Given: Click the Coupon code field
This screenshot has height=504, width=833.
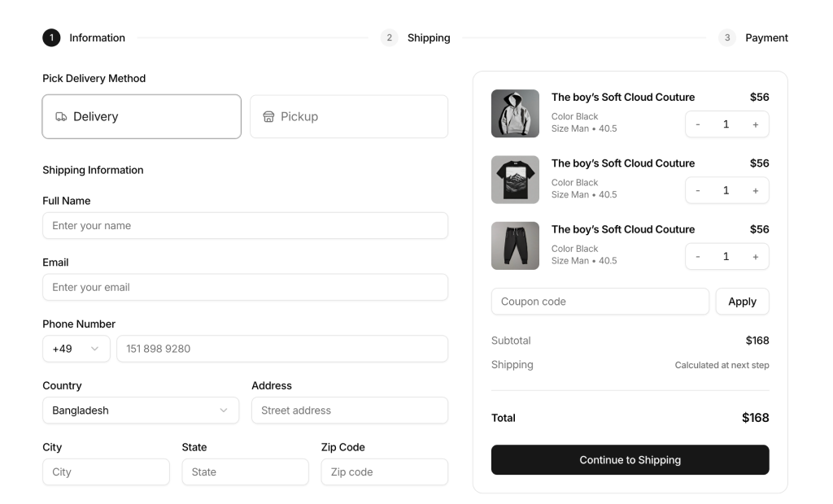Looking at the screenshot, I should (600, 301).
